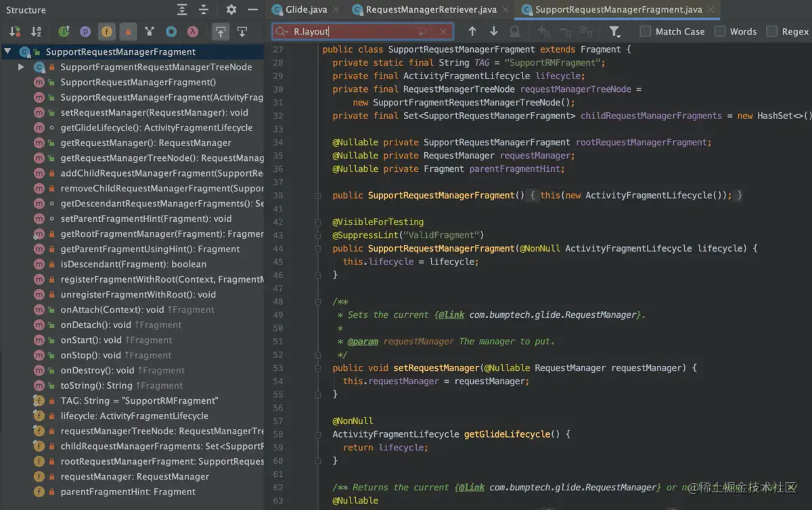Viewport: 812px width, 510px height.
Task: Jump to previous search occurrence arrow
Action: tap(472, 32)
